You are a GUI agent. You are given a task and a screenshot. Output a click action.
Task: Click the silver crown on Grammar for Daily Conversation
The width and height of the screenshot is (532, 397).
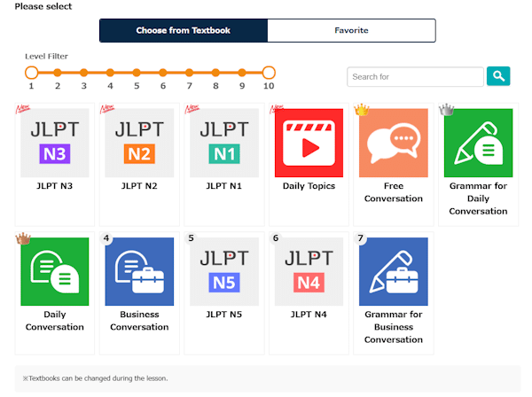pos(446,110)
